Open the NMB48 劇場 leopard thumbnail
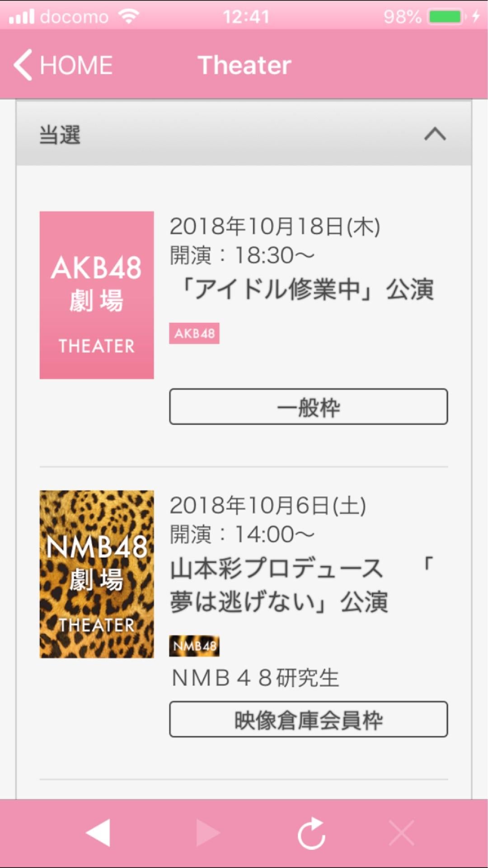 (97, 574)
